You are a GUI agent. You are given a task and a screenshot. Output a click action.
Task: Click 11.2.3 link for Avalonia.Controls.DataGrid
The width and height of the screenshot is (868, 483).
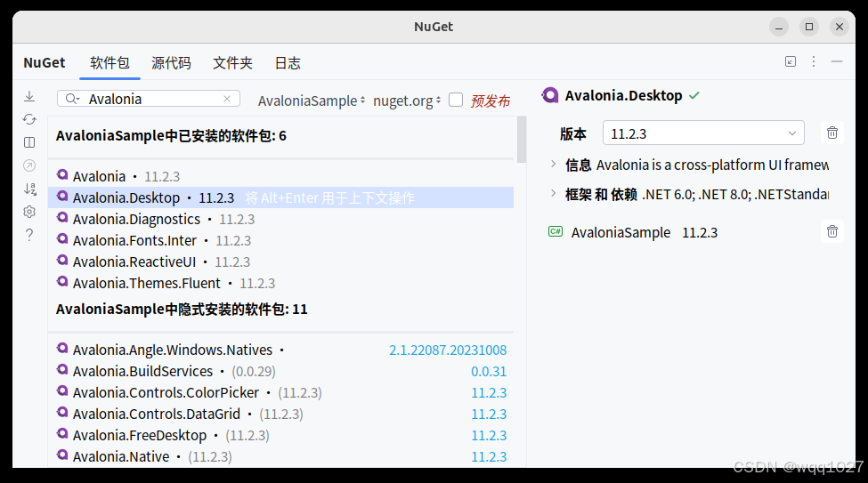click(x=489, y=415)
